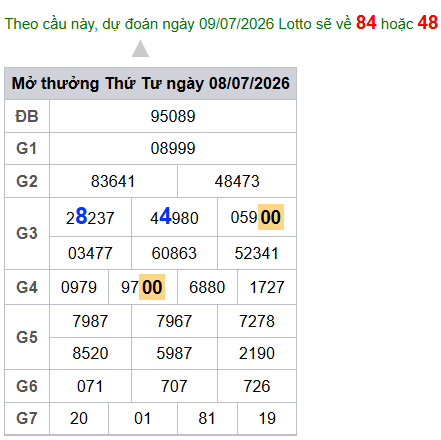Image resolution: width=441 pixels, height=440 pixels.
Task: Click the gray upward triangle arrow
Action: point(140,49)
